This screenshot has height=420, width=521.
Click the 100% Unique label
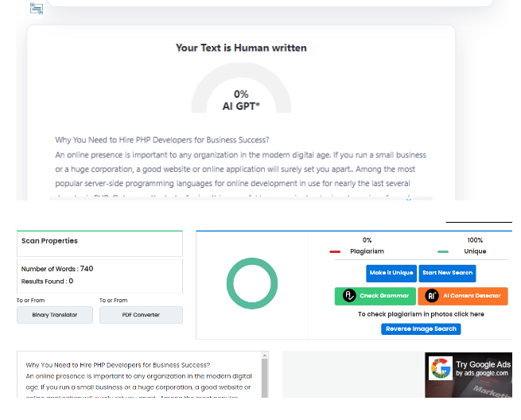(x=475, y=246)
